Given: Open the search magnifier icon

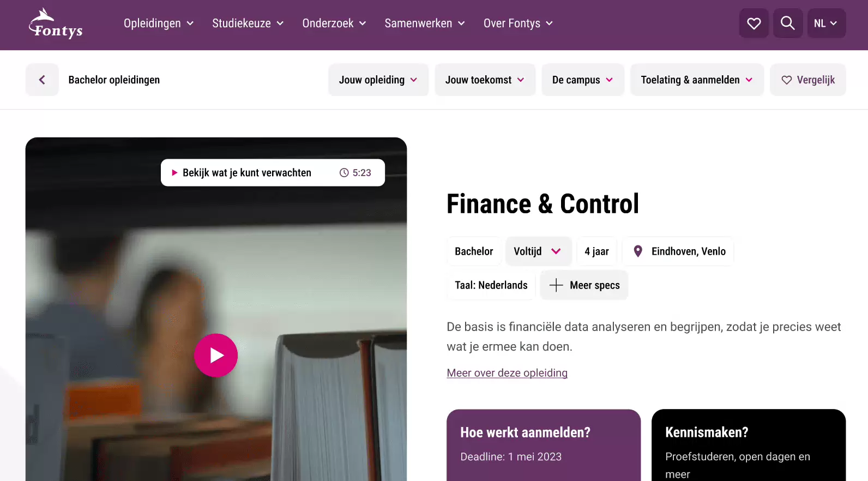Looking at the screenshot, I should pos(787,23).
